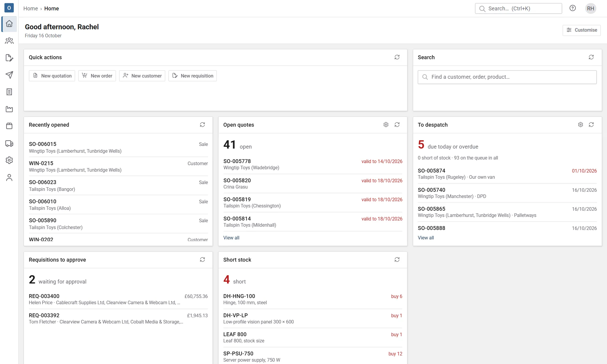Image resolution: width=607 pixels, height=364 pixels.
Task: Open the stock box sidebar icon
Action: pos(9,126)
